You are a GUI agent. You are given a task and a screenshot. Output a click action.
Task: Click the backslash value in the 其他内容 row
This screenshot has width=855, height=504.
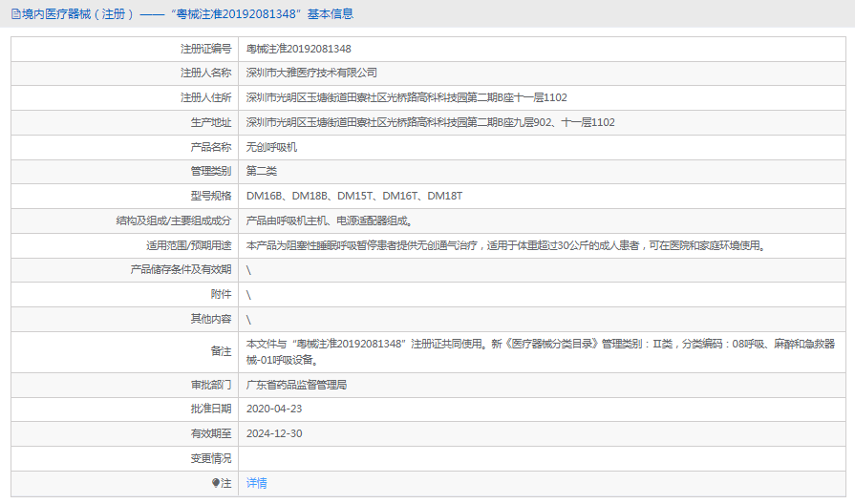248,319
